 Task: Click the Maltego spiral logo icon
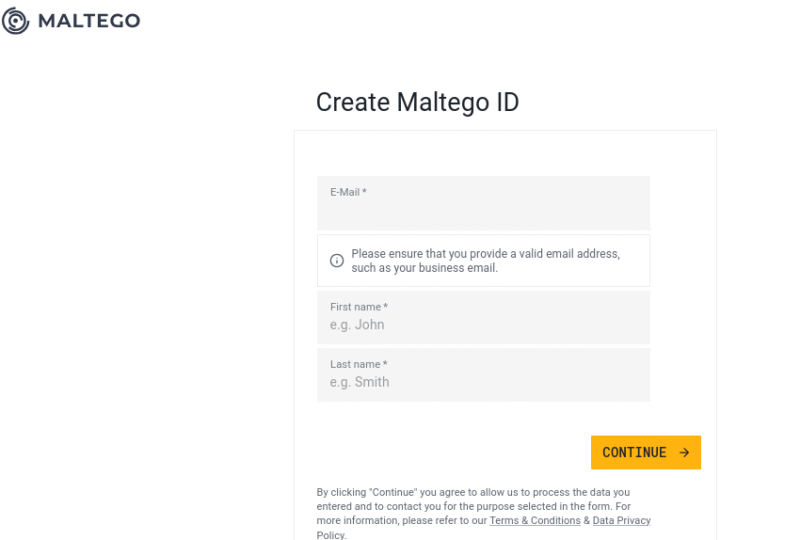[x=16, y=21]
